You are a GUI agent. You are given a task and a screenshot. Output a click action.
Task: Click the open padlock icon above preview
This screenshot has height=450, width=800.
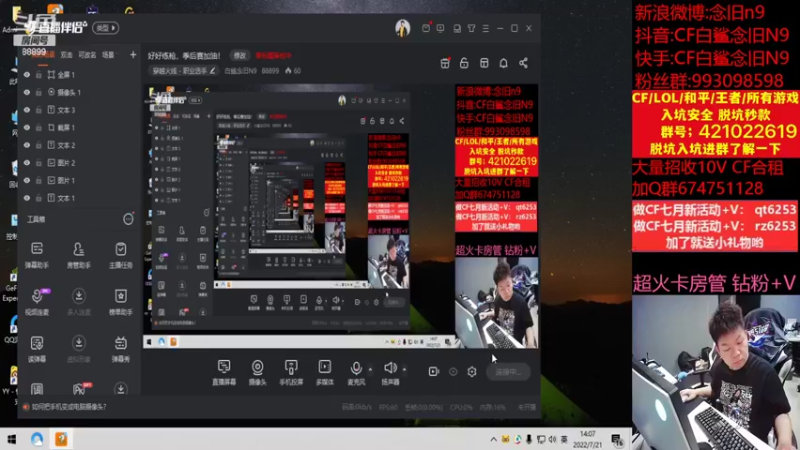coord(464,63)
